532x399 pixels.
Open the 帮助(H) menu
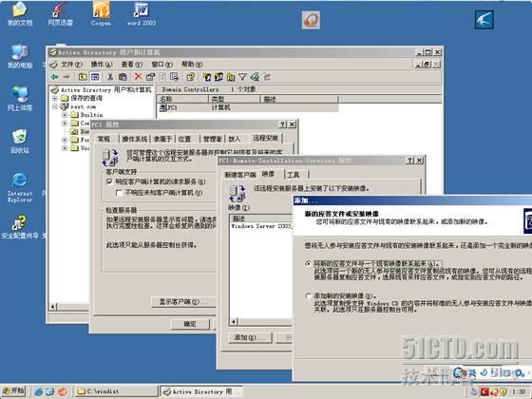point(192,65)
